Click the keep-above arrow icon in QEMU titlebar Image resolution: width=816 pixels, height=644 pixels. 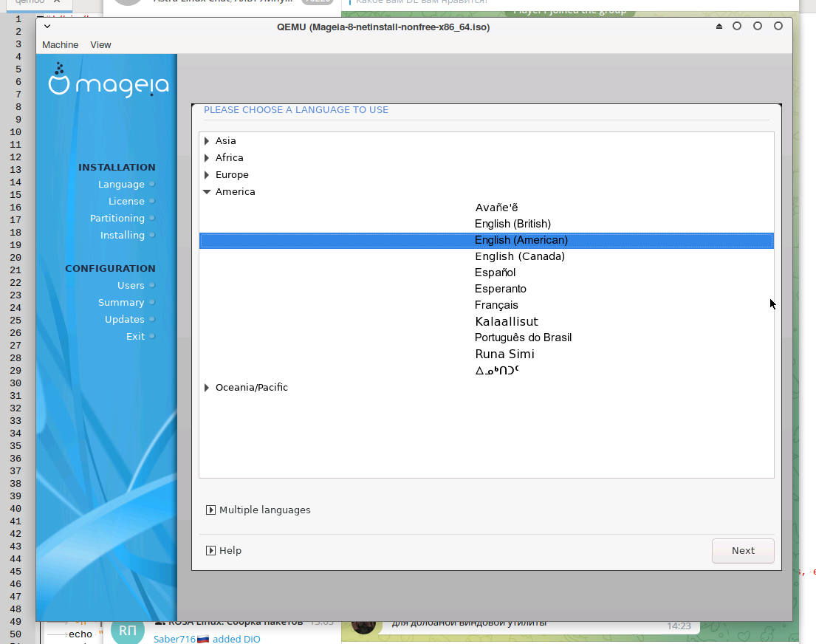(x=719, y=26)
